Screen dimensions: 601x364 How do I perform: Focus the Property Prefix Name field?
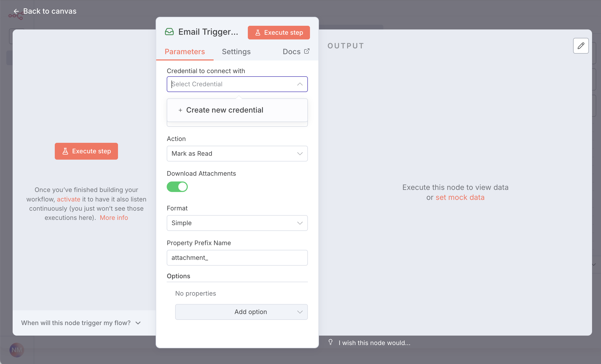click(x=237, y=258)
